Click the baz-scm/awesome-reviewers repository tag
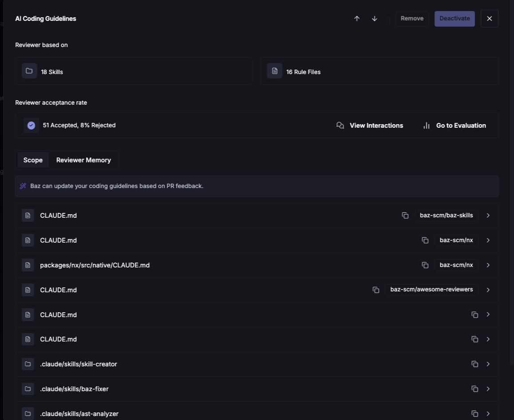Screen dimensions: 514x420 (x=432, y=290)
